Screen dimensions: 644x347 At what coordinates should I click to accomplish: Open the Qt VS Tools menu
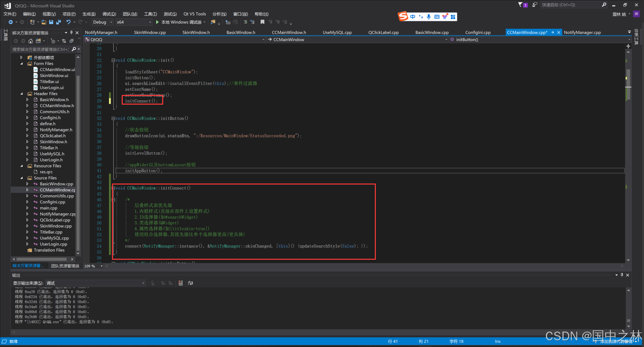(x=195, y=14)
